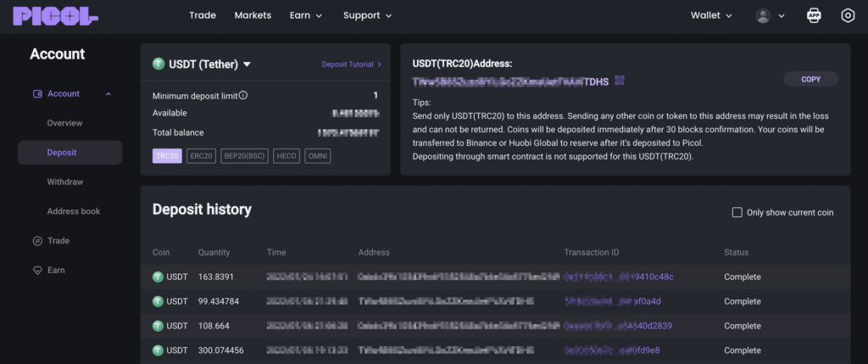Click the Status column header
Image resolution: width=868 pixels, height=364 pixels.
click(737, 253)
